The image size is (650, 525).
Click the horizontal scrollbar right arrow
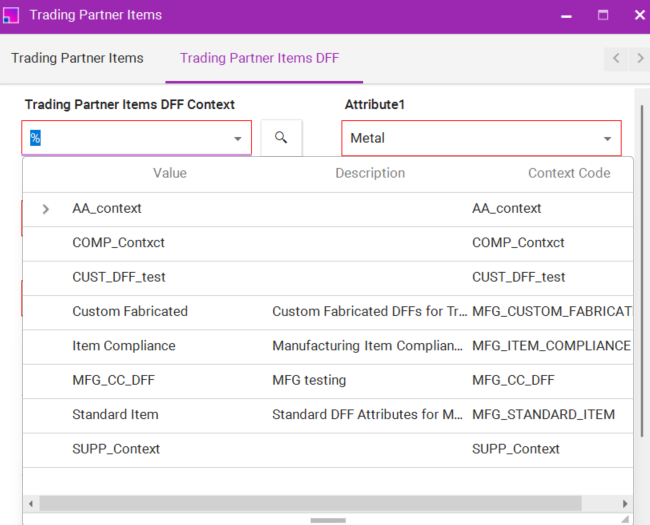click(626, 504)
